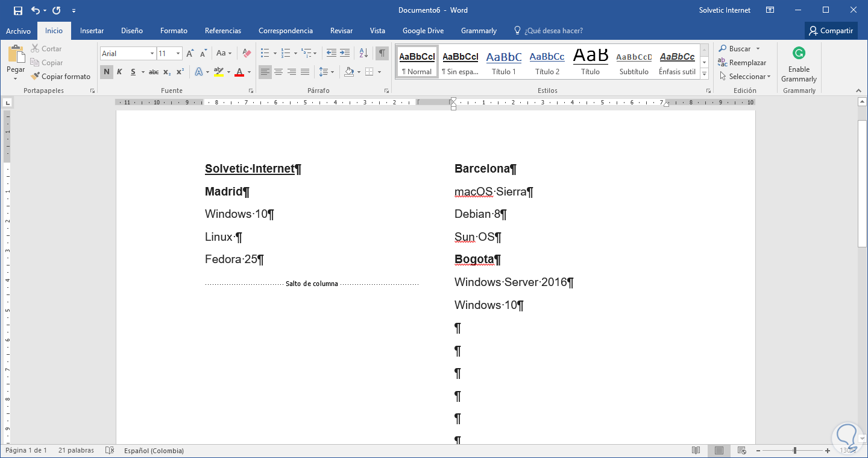Center the paragraph text
The width and height of the screenshot is (868, 458).
click(278, 72)
